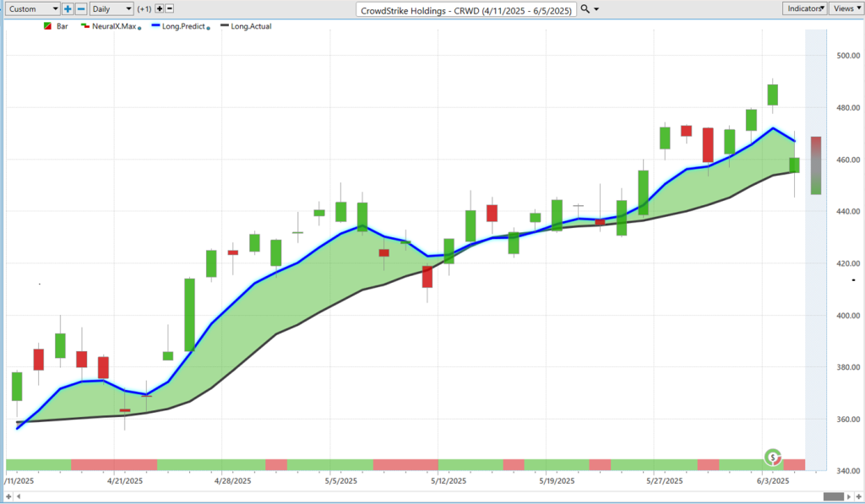865x504 pixels.
Task: Click the gray Long.Actual legend line
Action: [x=225, y=26]
